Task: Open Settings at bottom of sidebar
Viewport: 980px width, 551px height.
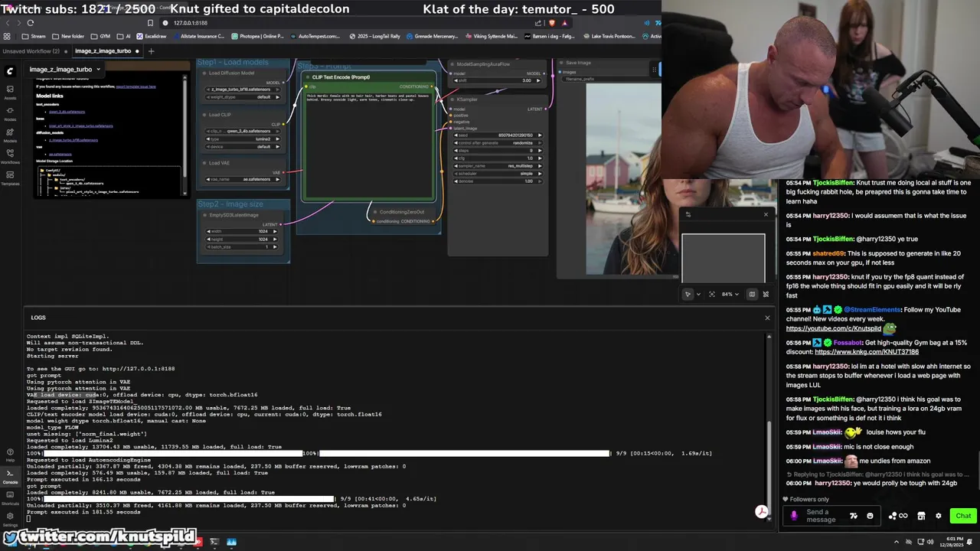Action: point(10,519)
